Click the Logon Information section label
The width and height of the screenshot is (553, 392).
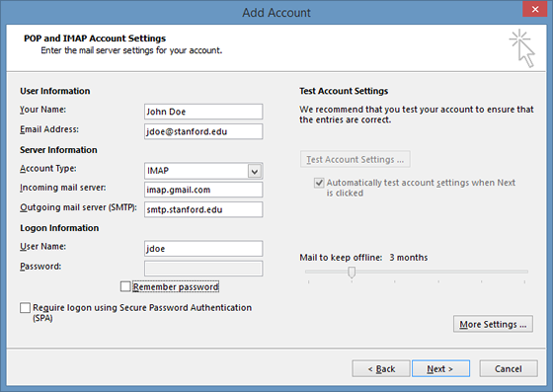(x=59, y=228)
